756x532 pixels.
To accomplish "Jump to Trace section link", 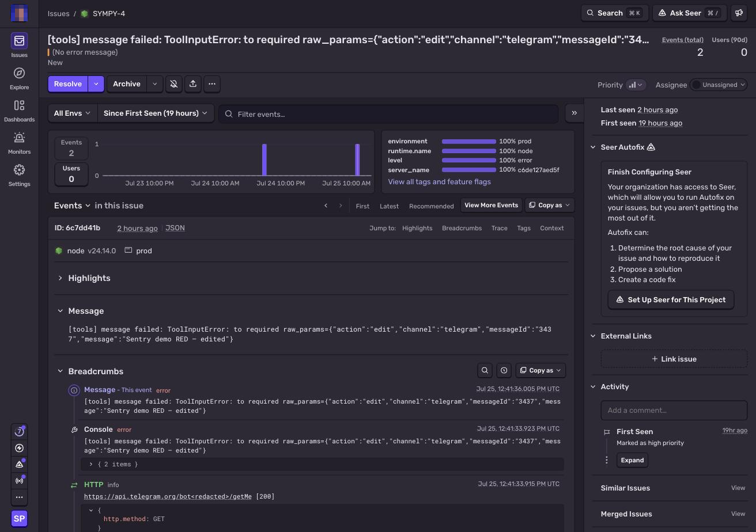I will point(499,228).
